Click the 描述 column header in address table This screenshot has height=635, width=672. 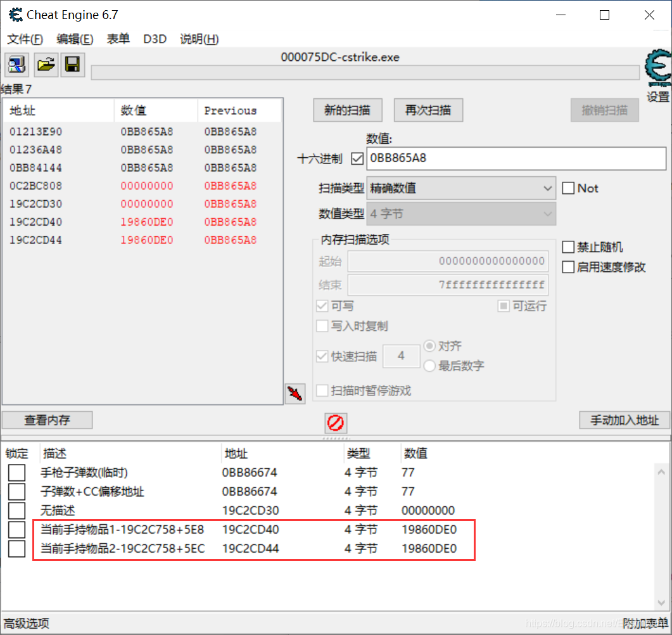click(130, 454)
